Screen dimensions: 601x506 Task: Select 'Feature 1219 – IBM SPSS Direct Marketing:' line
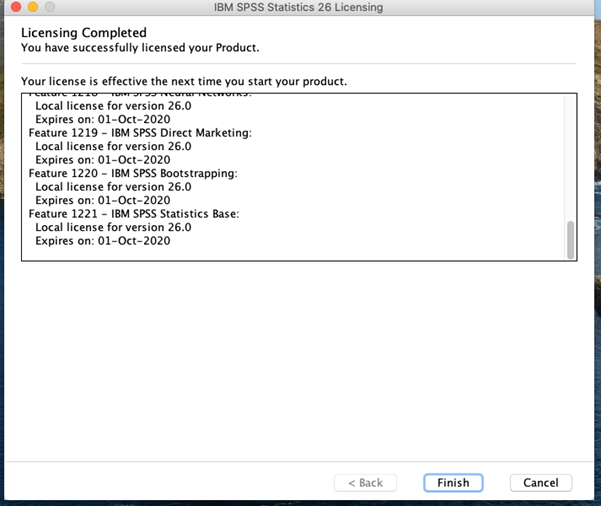(140, 133)
